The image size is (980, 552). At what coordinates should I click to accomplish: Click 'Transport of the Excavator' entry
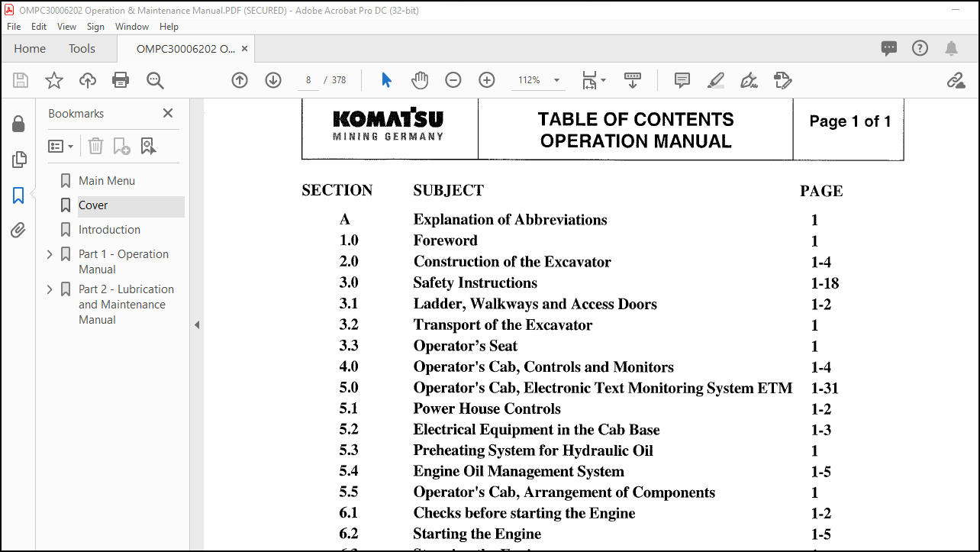click(503, 325)
